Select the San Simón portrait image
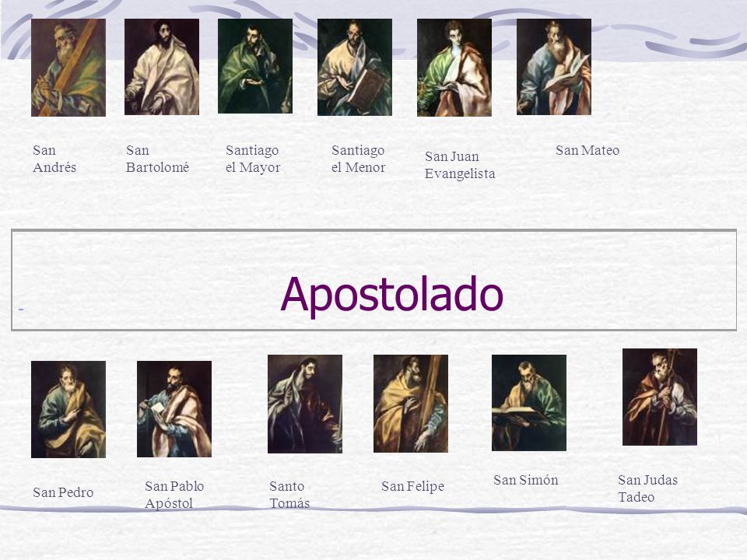The width and height of the screenshot is (747, 560). pyautogui.click(x=529, y=403)
